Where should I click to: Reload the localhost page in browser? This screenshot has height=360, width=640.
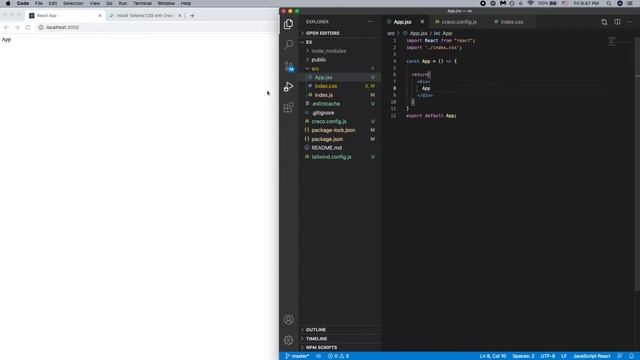(28, 27)
